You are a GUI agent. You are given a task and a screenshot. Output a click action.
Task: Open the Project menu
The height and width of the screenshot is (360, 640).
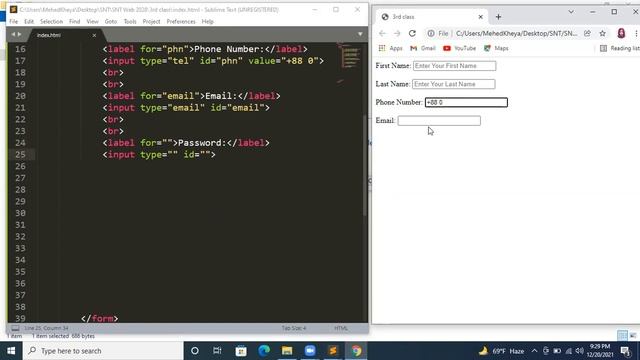click(151, 22)
